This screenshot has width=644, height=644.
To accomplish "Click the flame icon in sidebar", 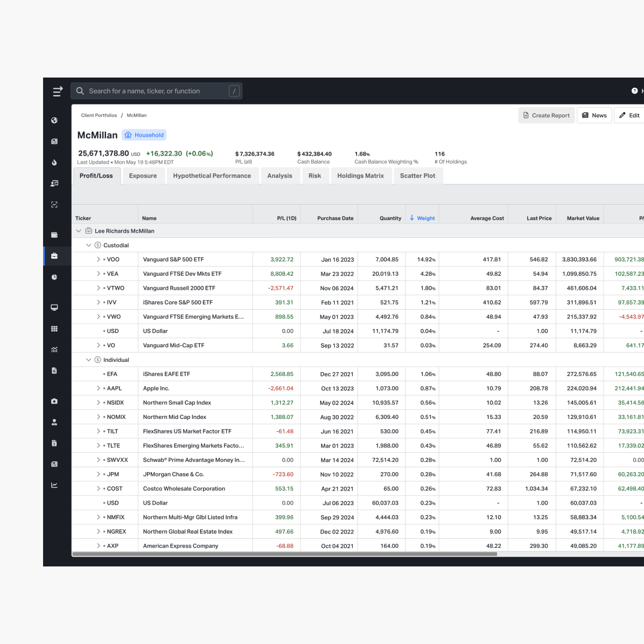I will (54, 163).
